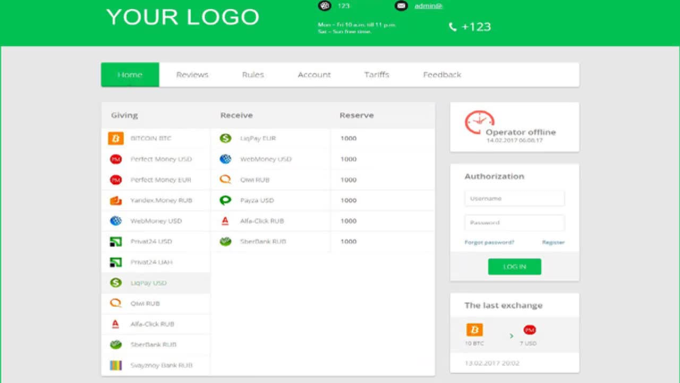Click the Yandex.Money RUB icon
Image resolution: width=680 pixels, height=383 pixels.
click(x=116, y=200)
